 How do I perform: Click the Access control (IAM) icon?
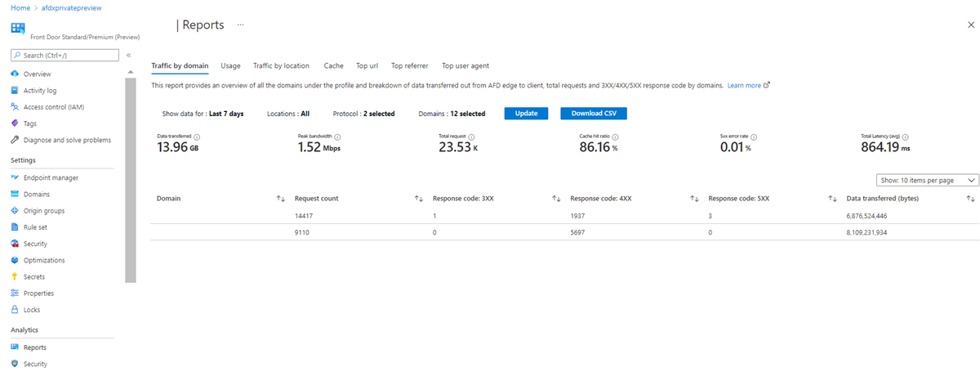coord(15,107)
